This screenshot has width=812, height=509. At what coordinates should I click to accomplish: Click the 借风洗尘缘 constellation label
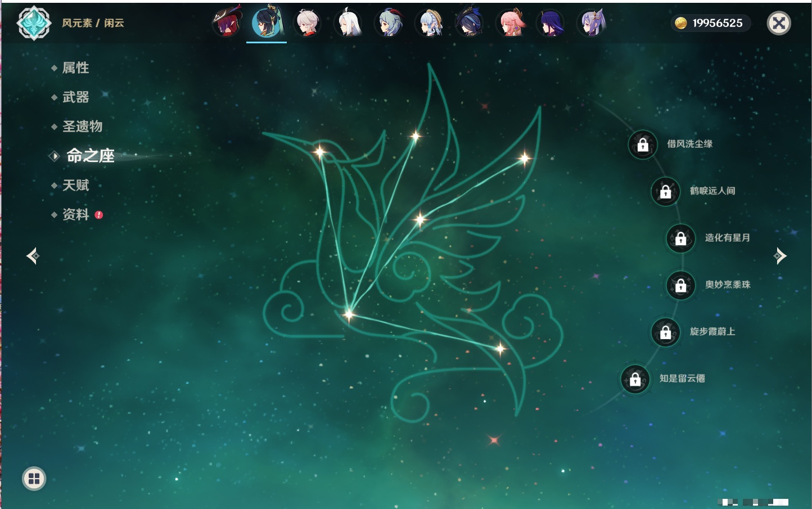point(690,144)
